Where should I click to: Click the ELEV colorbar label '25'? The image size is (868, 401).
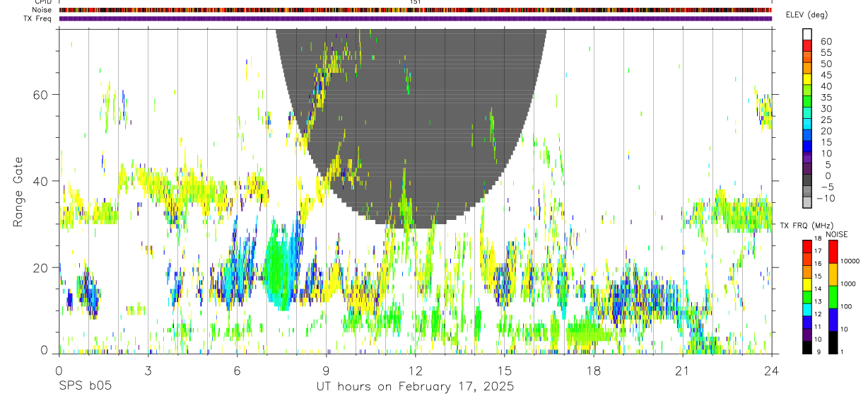pos(825,120)
